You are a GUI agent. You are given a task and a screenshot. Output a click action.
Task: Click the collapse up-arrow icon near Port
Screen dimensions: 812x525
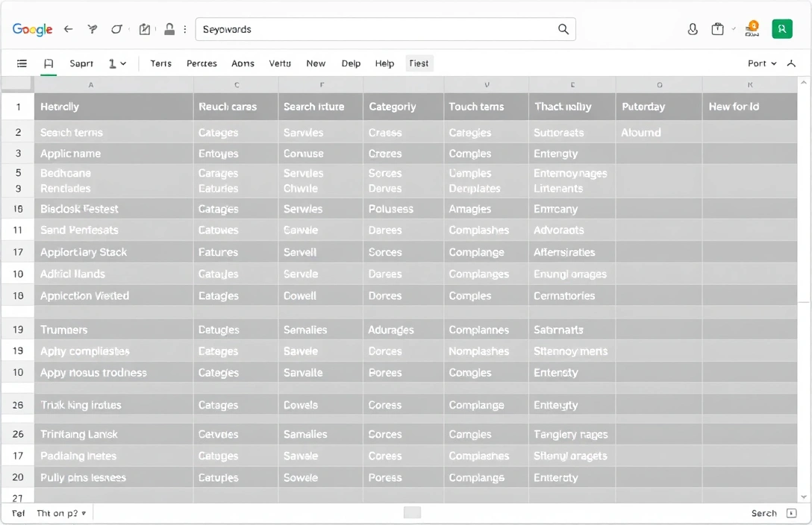pos(791,63)
